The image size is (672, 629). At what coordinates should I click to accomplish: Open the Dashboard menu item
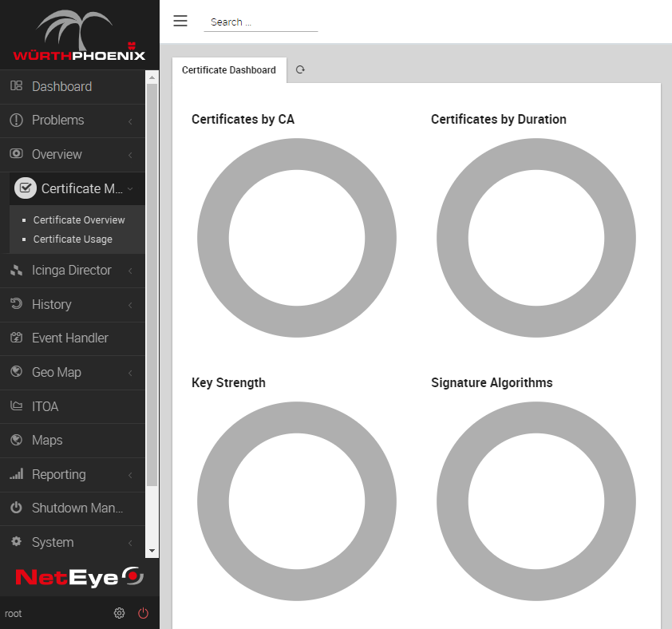point(73,87)
